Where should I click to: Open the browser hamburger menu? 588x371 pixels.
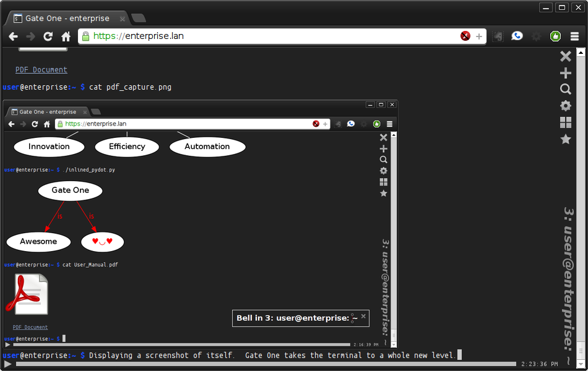pyautogui.click(x=574, y=36)
